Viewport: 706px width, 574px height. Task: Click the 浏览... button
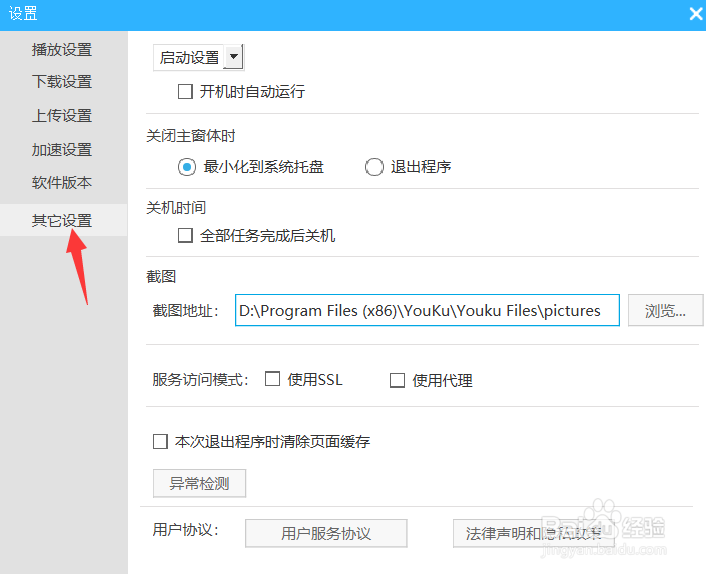pyautogui.click(x=665, y=310)
